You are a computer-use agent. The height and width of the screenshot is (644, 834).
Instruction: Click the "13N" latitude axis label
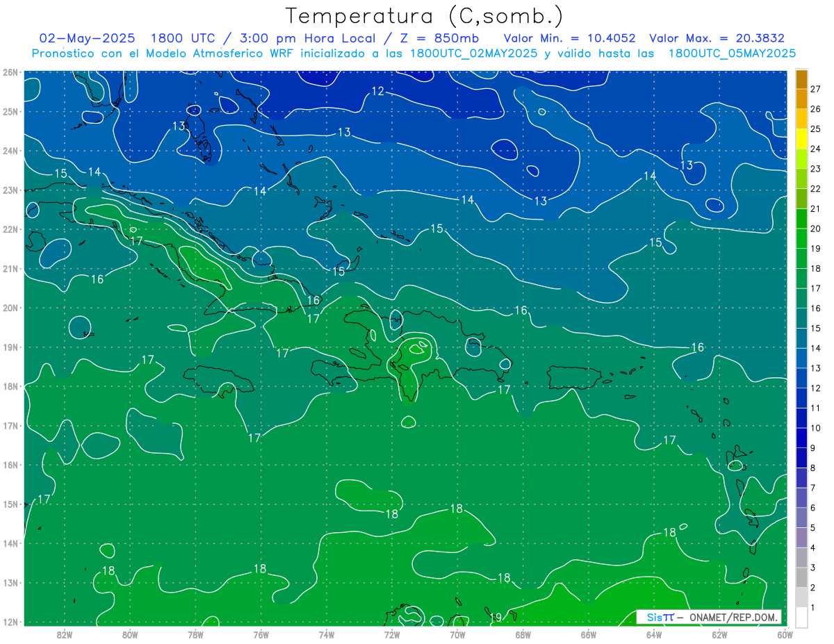[10, 583]
